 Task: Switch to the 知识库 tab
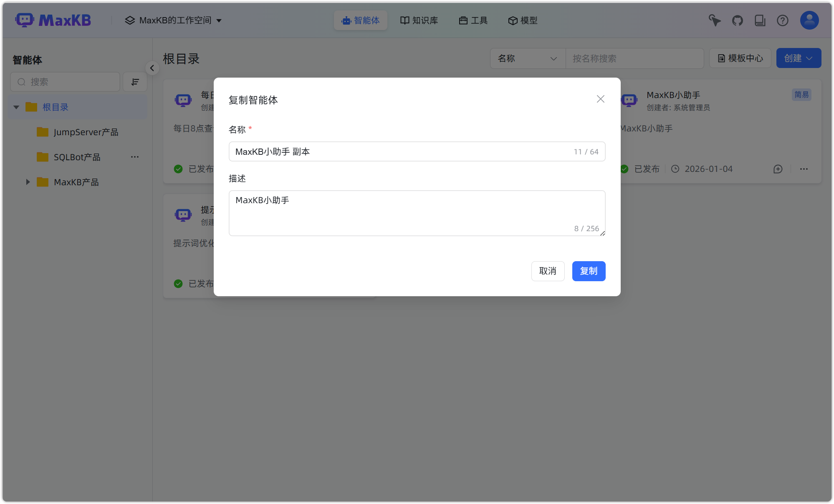coord(419,20)
